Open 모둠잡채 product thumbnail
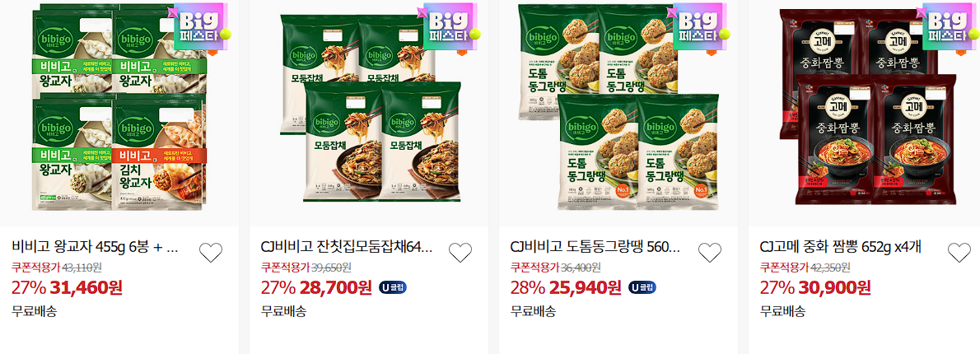The height and width of the screenshot is (354, 980). (x=370, y=107)
